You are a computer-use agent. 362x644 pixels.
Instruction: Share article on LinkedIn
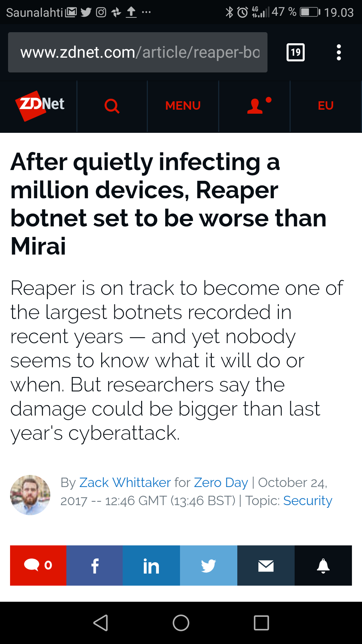151,566
